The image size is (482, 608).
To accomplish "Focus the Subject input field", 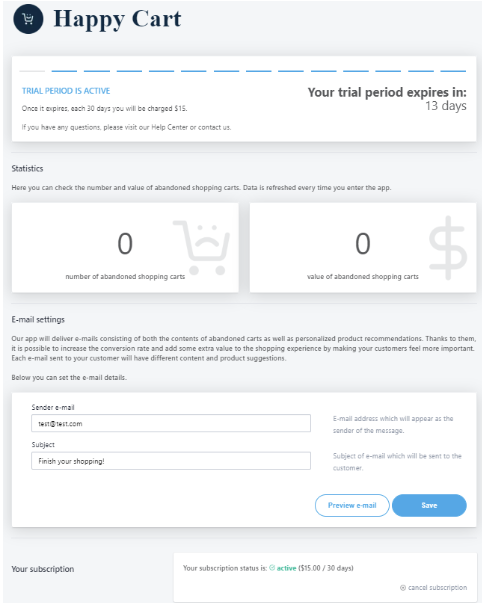I will click(171, 461).
